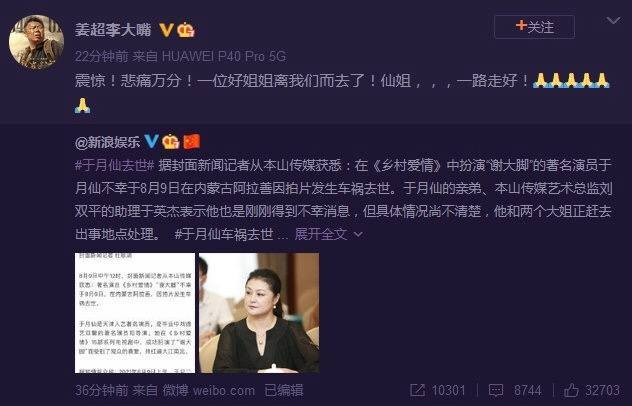Screen dimensions: 632x406
Task: Click the repost share icon
Action: coord(417,390)
